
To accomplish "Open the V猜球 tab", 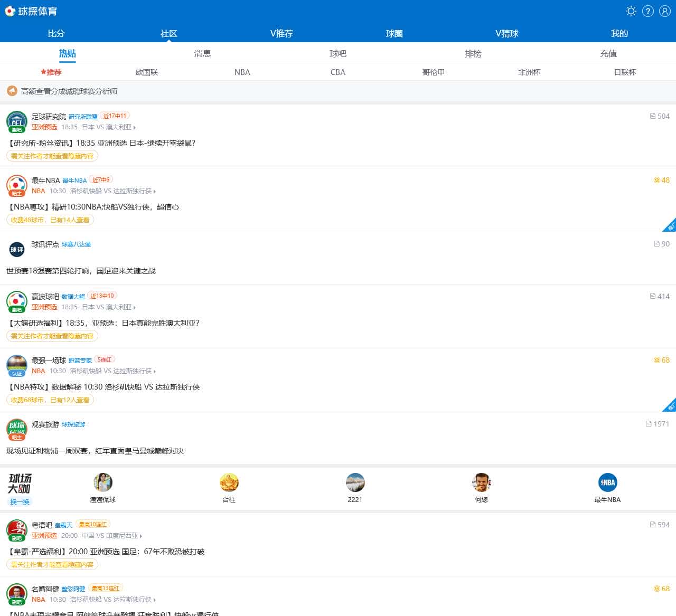I will coord(507,33).
